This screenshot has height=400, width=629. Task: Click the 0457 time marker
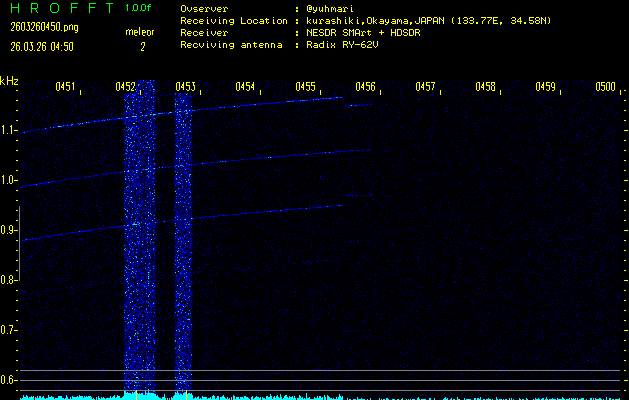(x=425, y=87)
